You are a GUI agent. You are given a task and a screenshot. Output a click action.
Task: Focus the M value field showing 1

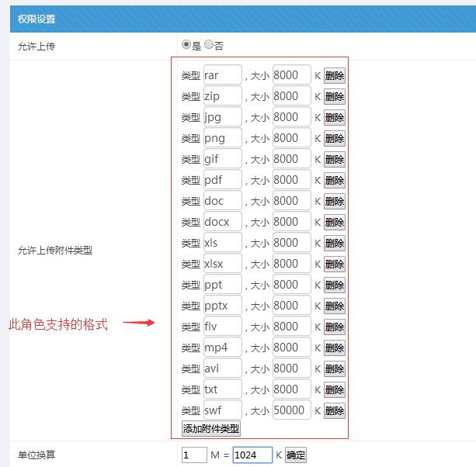pos(193,455)
